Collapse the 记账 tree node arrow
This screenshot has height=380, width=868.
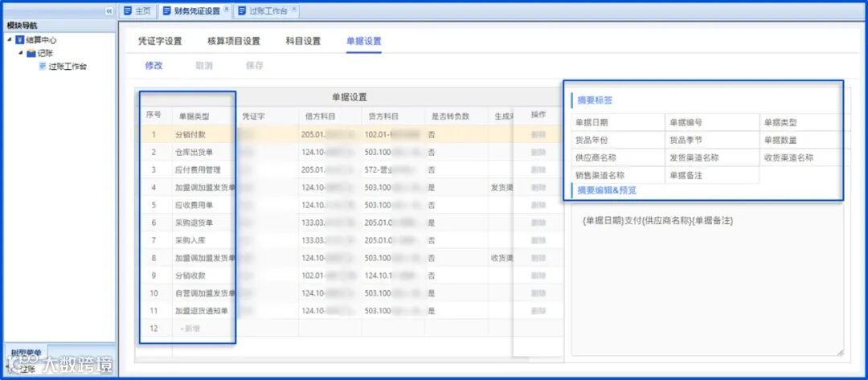[21, 53]
